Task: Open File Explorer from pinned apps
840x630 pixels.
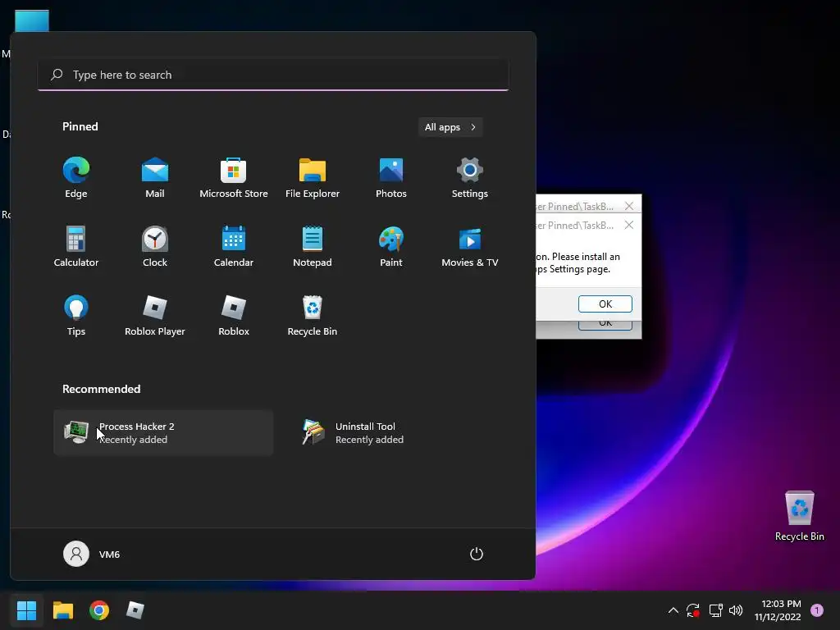Action: pyautogui.click(x=313, y=178)
